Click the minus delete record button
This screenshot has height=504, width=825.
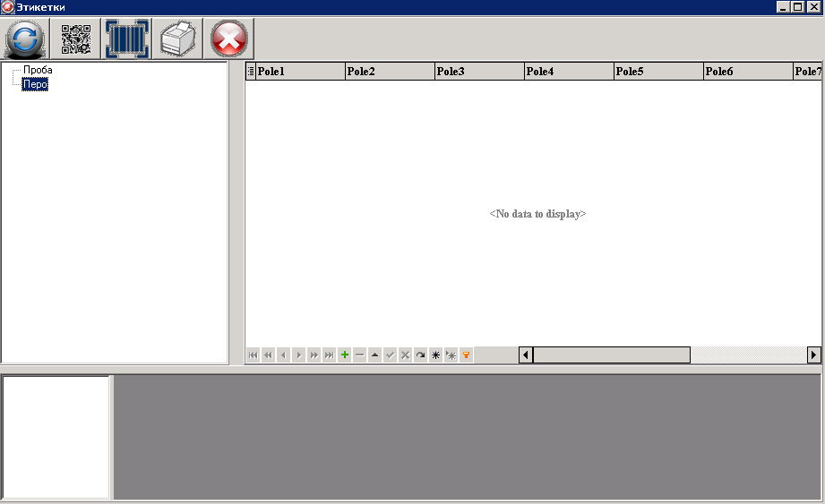(x=360, y=355)
